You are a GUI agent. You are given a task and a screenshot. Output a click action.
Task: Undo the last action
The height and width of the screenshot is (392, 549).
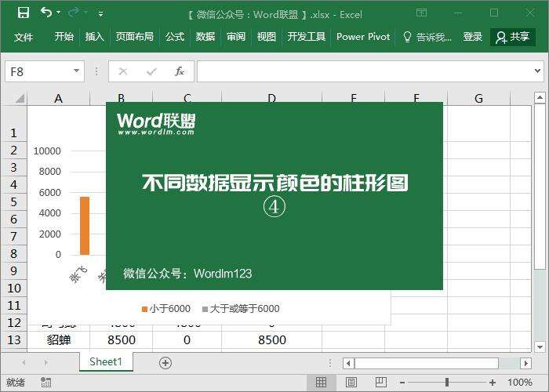coord(45,13)
